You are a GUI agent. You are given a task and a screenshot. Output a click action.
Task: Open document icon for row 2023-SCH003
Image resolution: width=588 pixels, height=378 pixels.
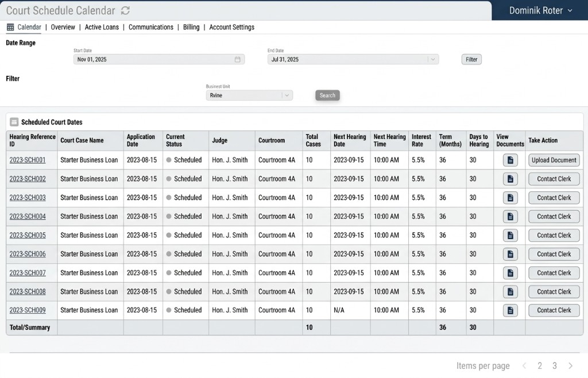tap(510, 198)
